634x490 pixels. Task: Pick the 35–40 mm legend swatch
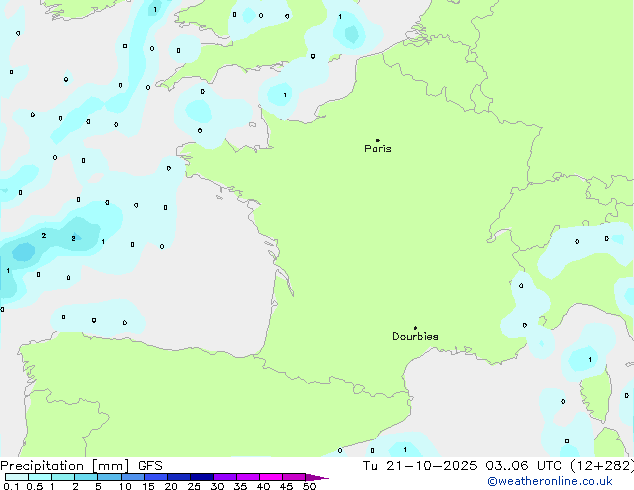coord(248,477)
